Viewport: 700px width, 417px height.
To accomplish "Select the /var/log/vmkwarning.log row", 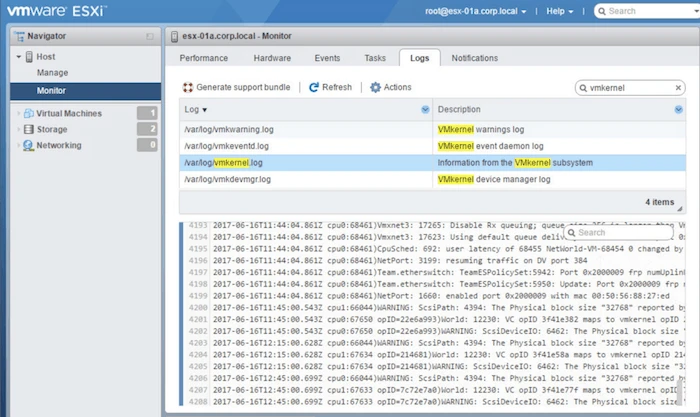I will click(x=433, y=129).
